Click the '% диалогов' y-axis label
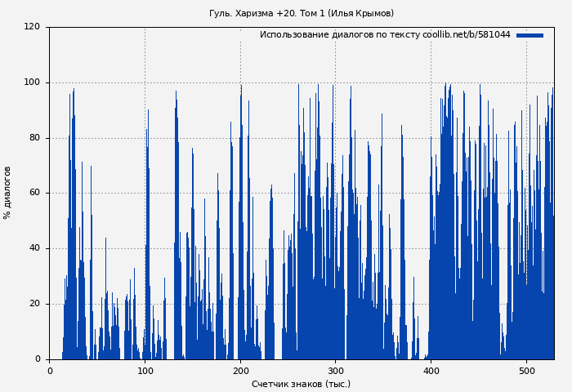The width and height of the screenshot is (572, 392). click(x=8, y=193)
